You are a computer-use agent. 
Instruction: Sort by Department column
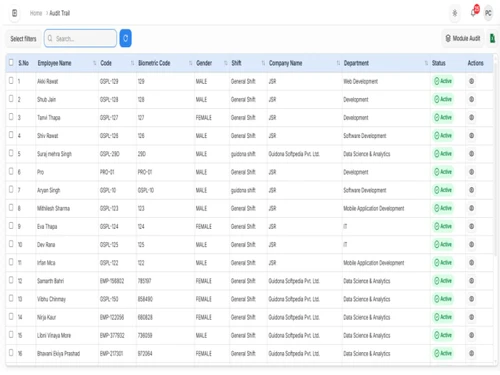tap(426, 63)
